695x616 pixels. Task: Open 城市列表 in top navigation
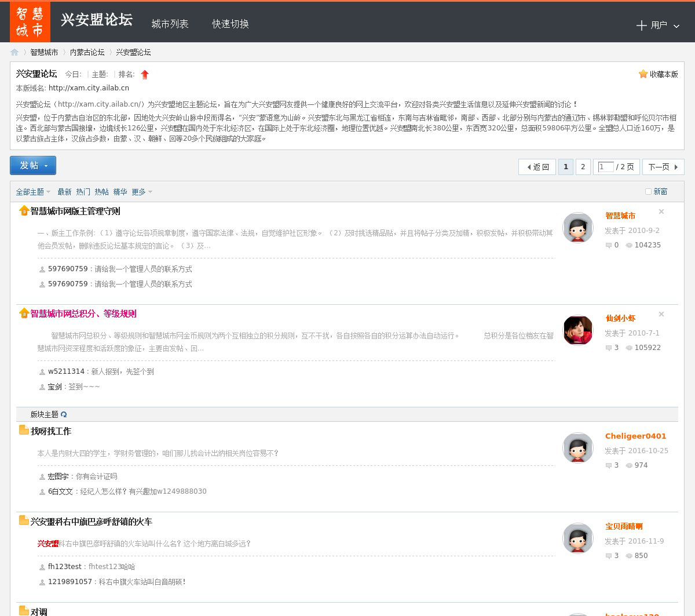170,24
